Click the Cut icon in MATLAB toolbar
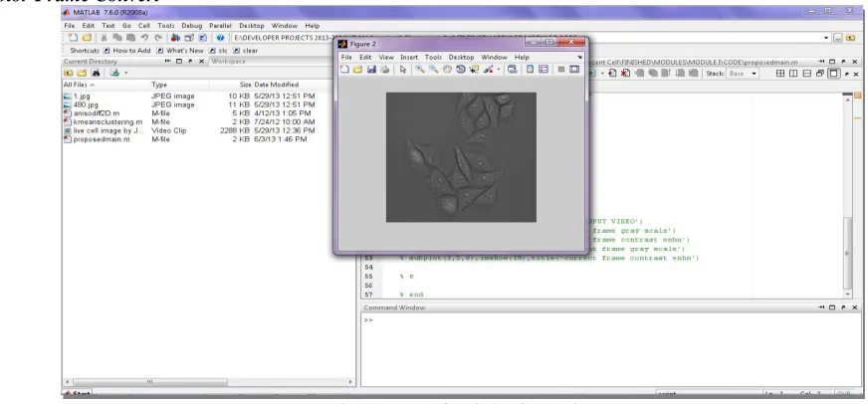 pos(104,38)
